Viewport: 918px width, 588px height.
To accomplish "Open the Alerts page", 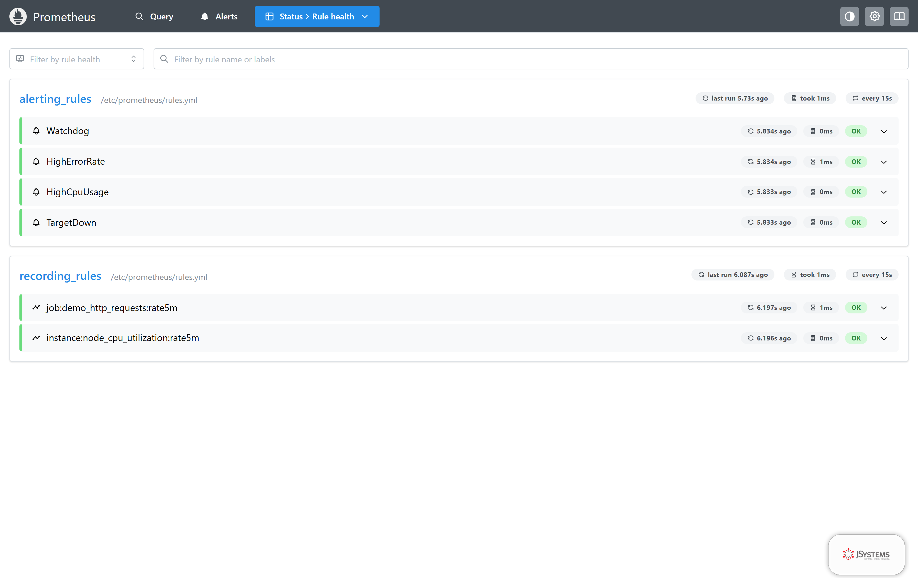I will 219,16.
